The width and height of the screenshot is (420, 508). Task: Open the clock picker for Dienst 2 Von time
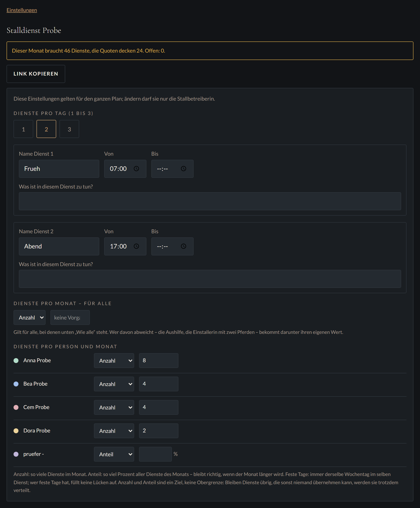(x=136, y=246)
